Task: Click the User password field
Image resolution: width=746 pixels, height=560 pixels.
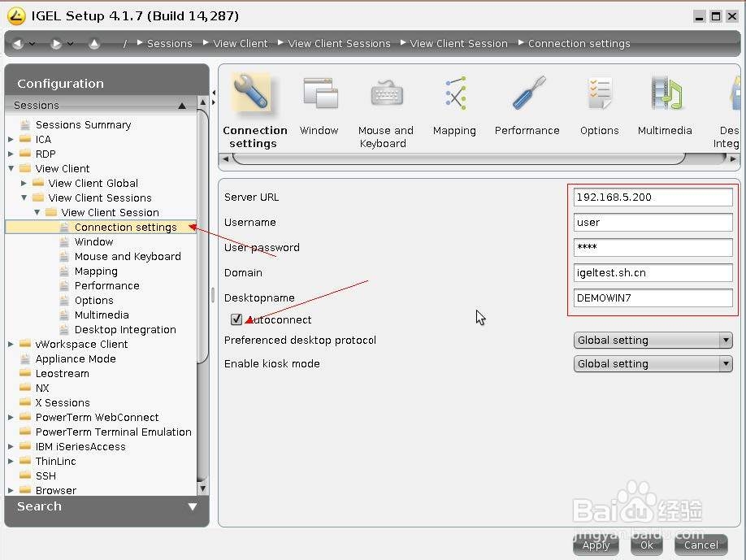Action: click(x=653, y=247)
